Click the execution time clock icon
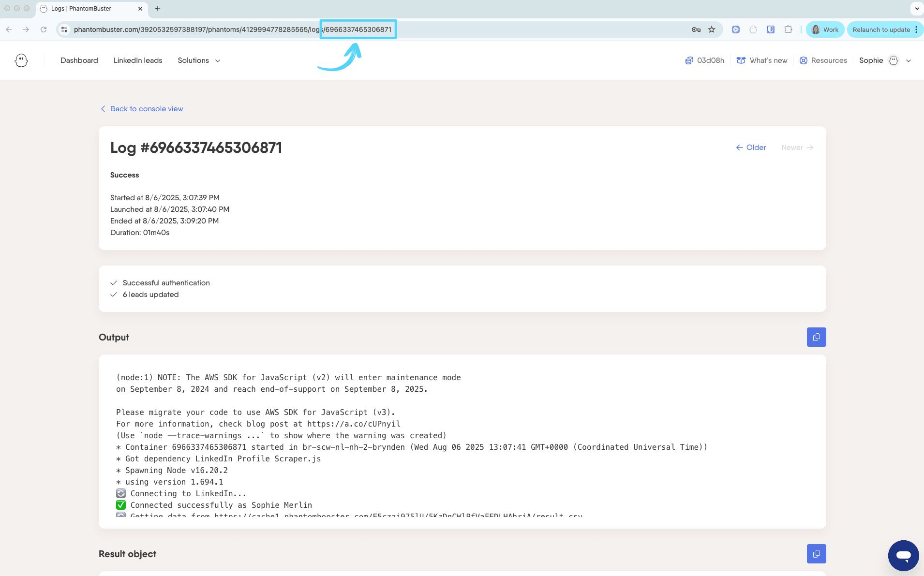The height and width of the screenshot is (576, 924). [689, 60]
